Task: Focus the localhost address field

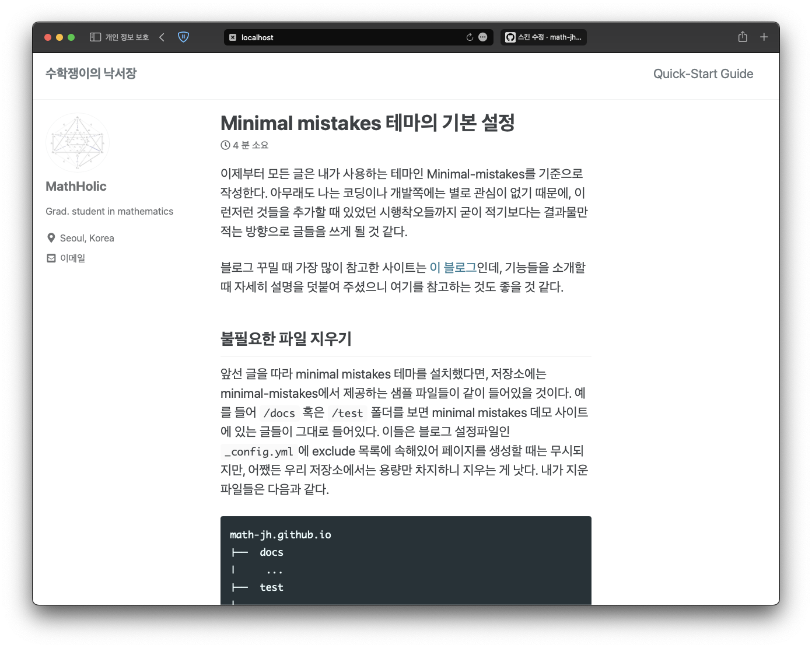Action: [359, 37]
